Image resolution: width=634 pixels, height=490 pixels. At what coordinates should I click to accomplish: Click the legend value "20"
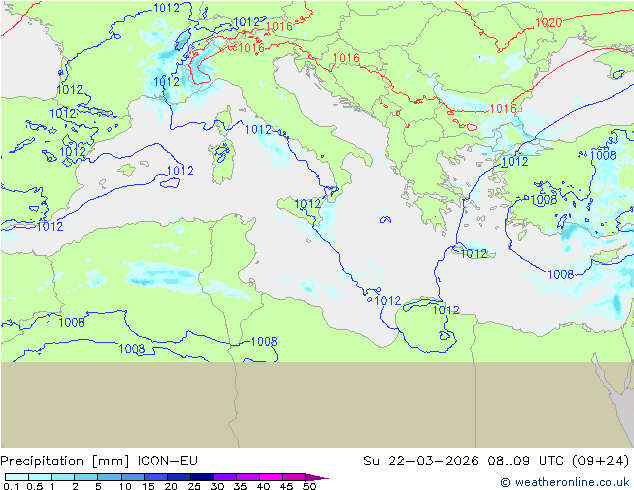(171, 486)
